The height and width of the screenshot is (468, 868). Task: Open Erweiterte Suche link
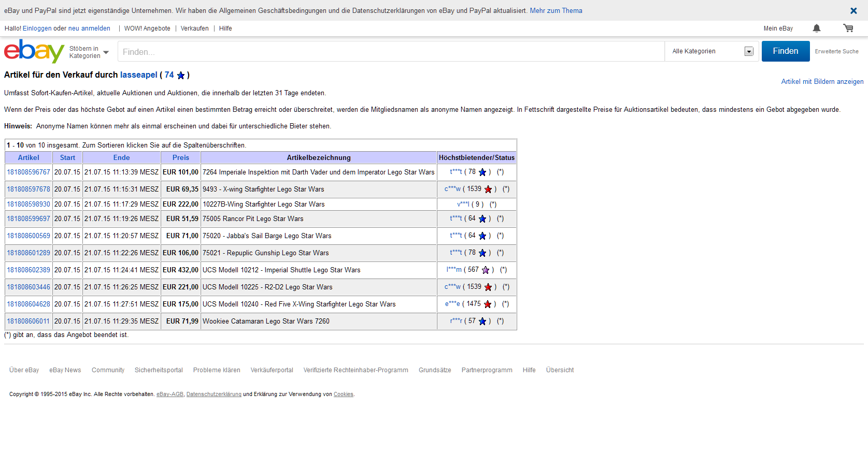coord(836,51)
